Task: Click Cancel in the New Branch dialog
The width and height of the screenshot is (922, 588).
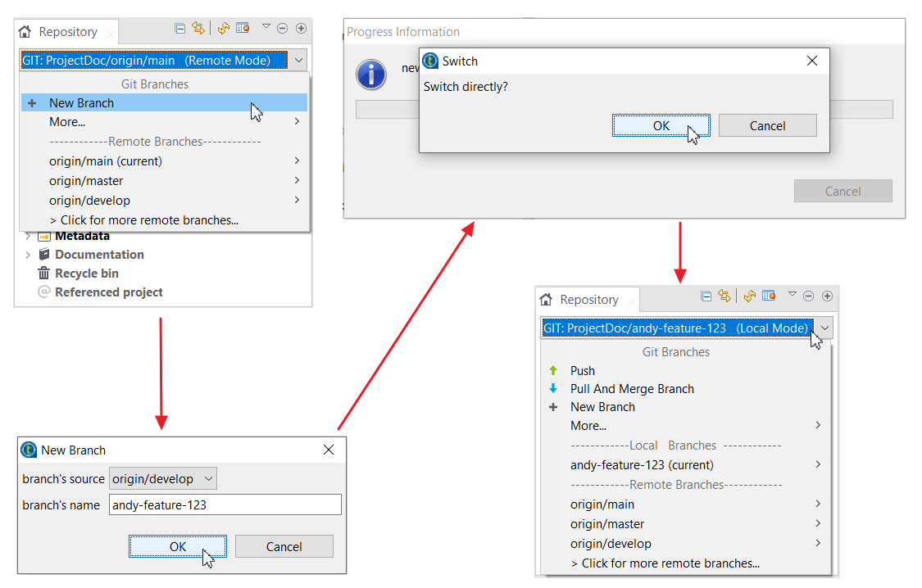Action: [x=284, y=546]
